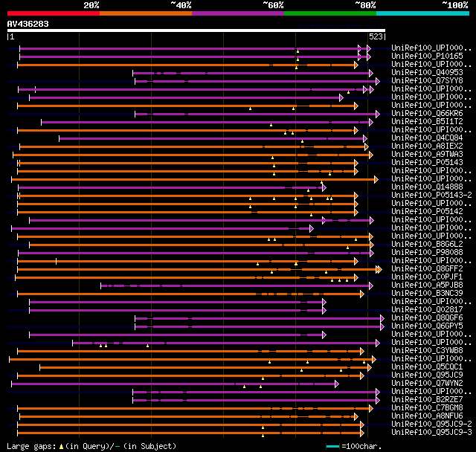Select the UniRef100_A8NFU6 label
Screen dimensions: 476x452
pyautogui.click(x=427, y=416)
